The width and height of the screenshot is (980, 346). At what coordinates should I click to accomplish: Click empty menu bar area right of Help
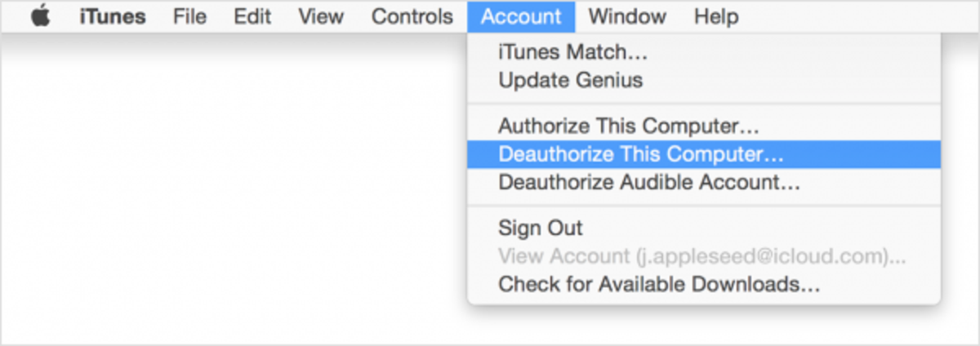click(857, 16)
